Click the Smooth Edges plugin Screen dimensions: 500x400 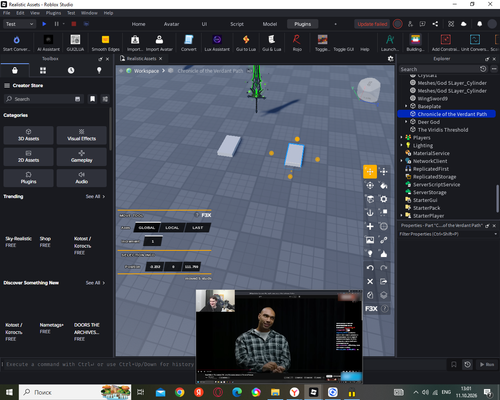tap(105, 42)
